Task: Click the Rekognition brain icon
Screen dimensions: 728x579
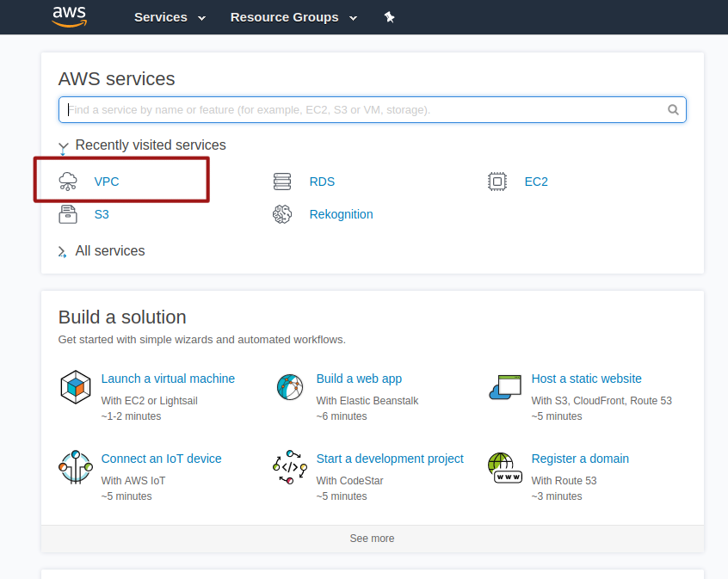Action: pos(282,214)
